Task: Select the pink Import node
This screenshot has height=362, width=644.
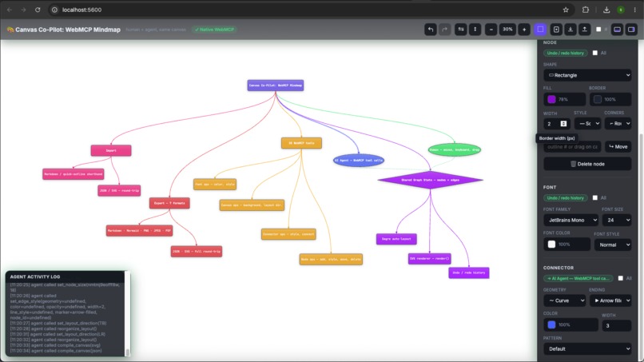Action: [111, 150]
